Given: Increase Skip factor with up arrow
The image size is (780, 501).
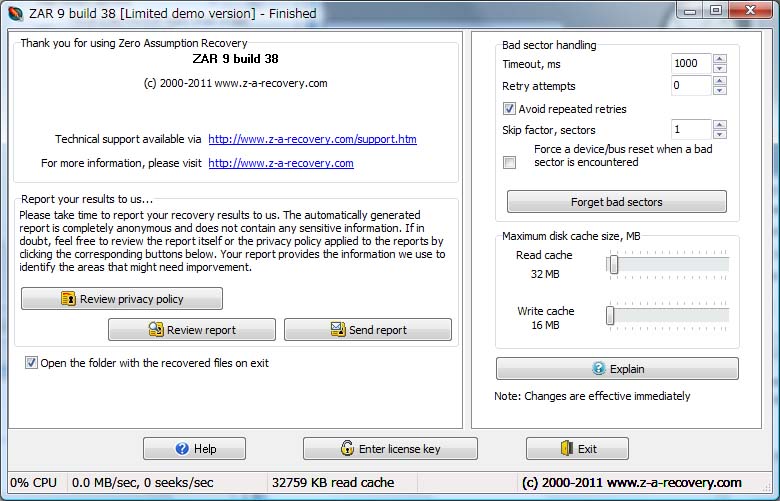Looking at the screenshot, I should tap(719, 124).
